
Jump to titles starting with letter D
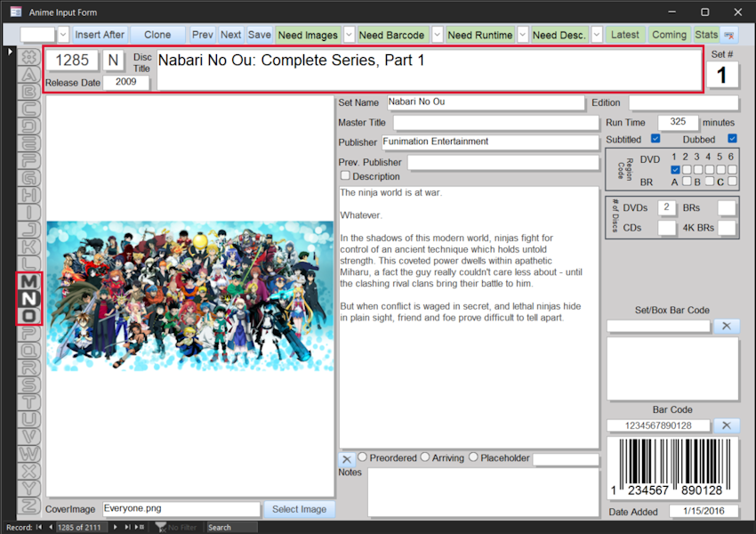click(x=29, y=126)
